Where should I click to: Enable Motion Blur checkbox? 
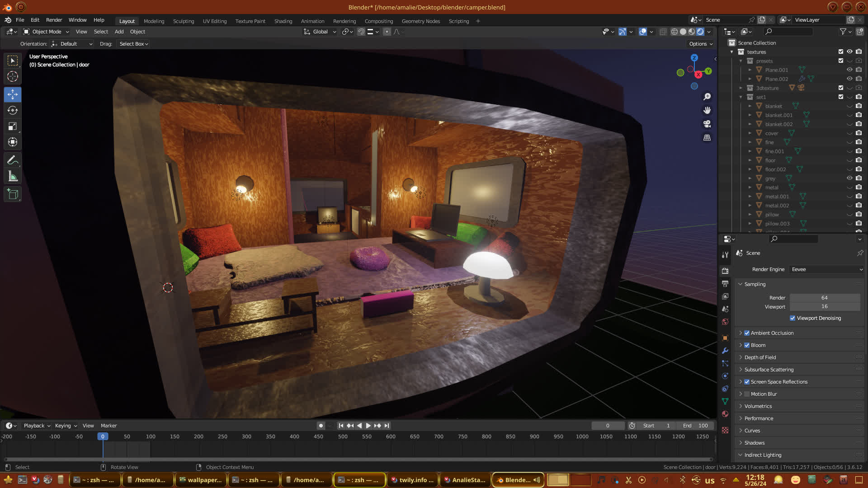coord(747,394)
